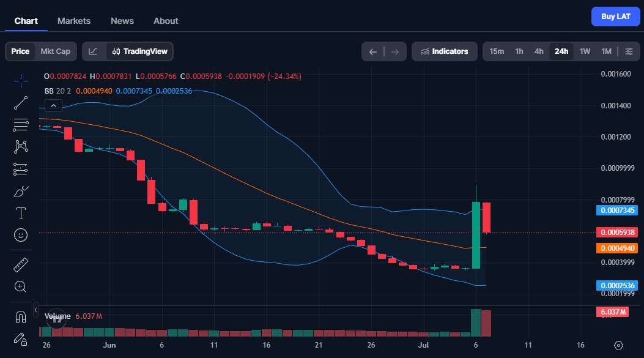Select the Text annotation tool
Screen dimensions: 644x358
click(x=21, y=213)
